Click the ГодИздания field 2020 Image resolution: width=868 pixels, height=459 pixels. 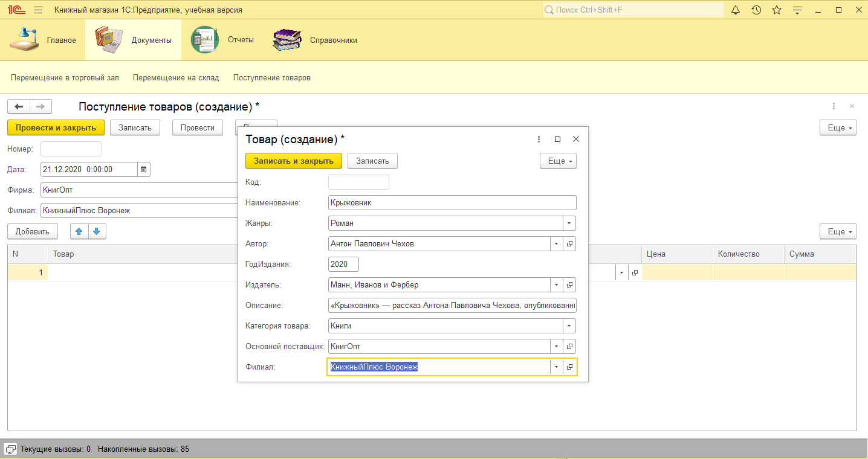pyautogui.click(x=343, y=264)
